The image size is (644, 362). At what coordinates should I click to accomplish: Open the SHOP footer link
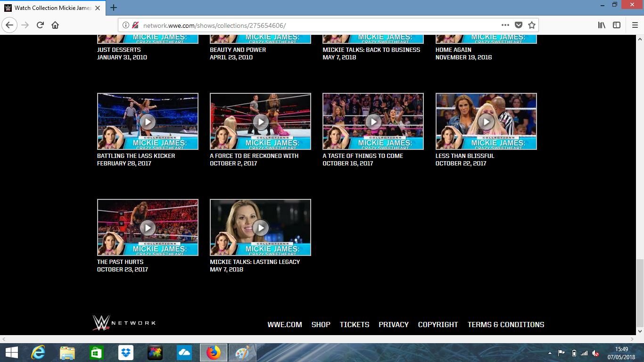point(321,324)
